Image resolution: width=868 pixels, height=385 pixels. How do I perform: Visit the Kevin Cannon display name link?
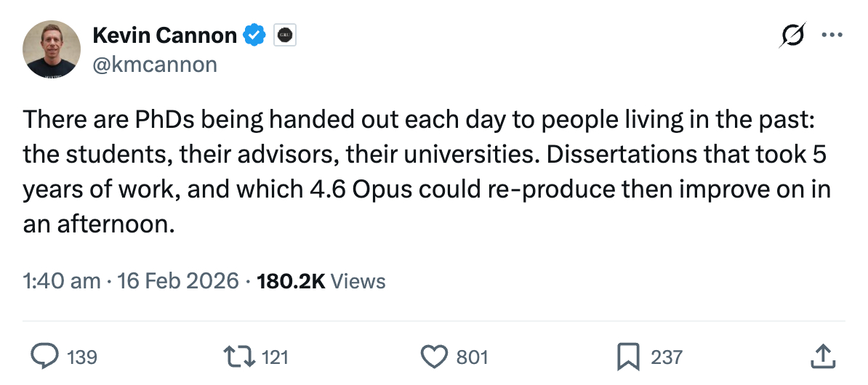(165, 35)
